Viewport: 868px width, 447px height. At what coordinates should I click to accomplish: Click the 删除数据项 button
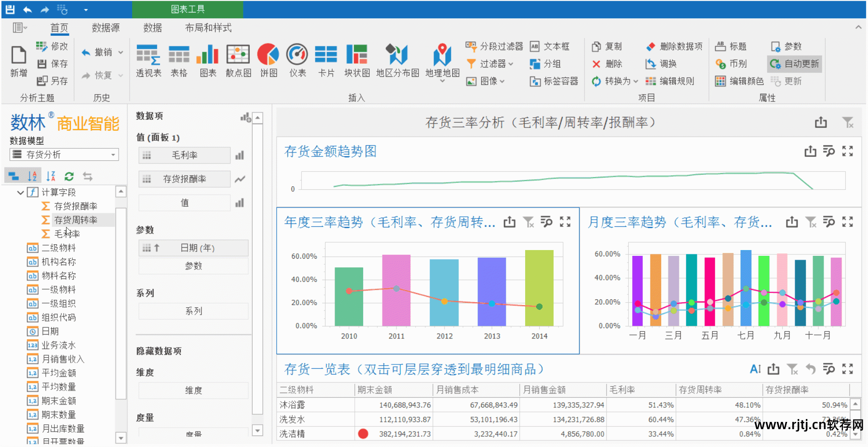674,46
